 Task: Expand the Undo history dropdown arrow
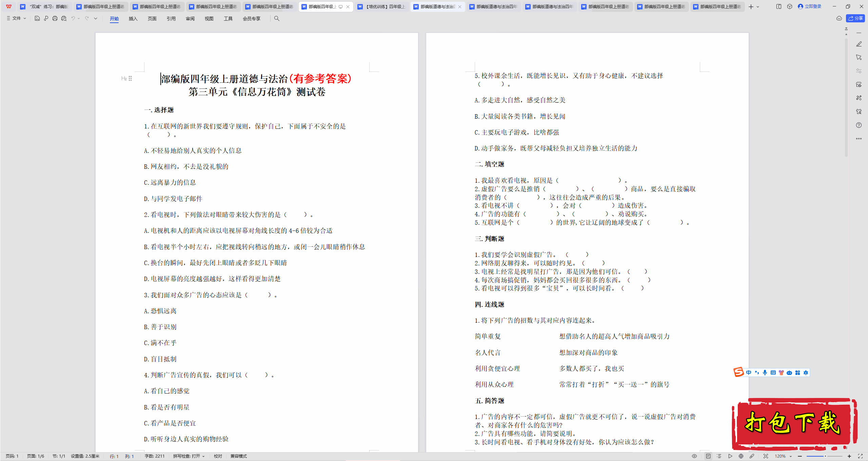tap(79, 19)
